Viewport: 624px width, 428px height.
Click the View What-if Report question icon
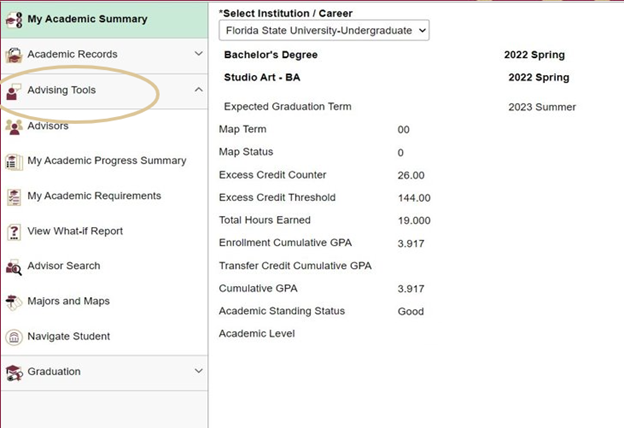coord(14,232)
